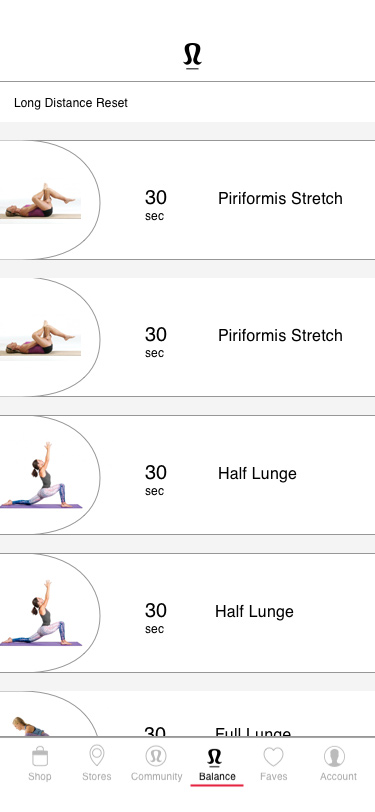Tap the partially visible Full Lunge thumbnail

pyautogui.click(x=31, y=726)
